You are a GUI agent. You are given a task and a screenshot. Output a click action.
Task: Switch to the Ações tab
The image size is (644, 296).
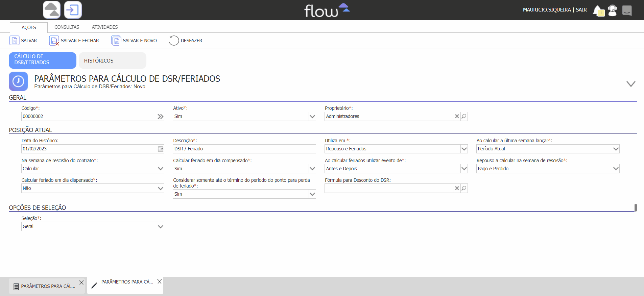pyautogui.click(x=29, y=27)
